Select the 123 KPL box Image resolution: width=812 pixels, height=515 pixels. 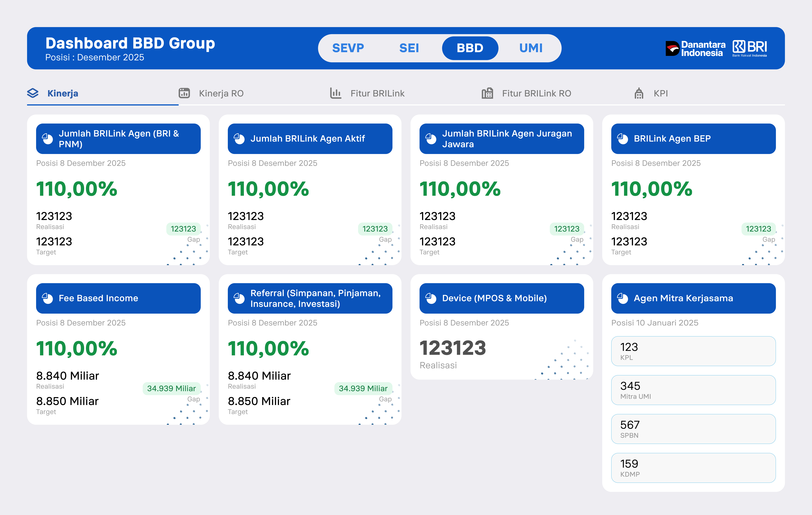point(693,351)
